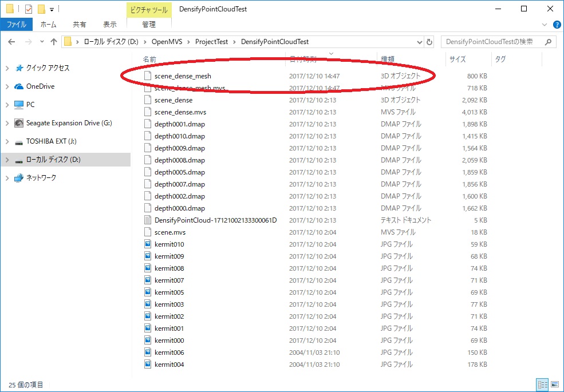564x392 pixels.
Task: Expand the ネットワーク tree node
Action: click(7, 177)
